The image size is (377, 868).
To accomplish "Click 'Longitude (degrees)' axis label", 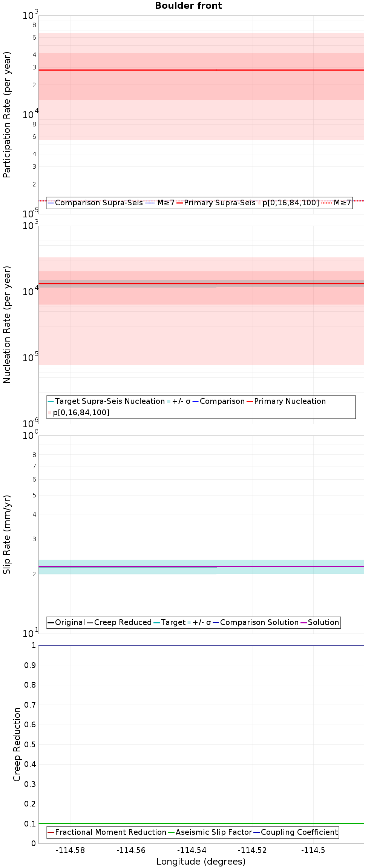I will (201, 859).
